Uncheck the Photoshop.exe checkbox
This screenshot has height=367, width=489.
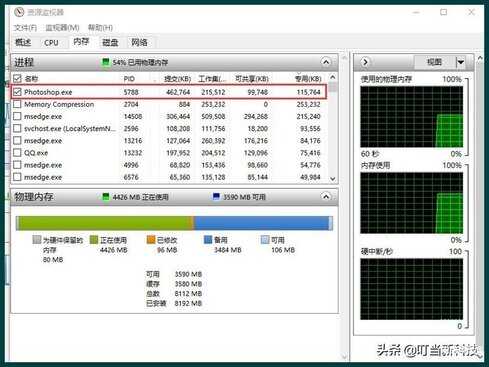pyautogui.click(x=17, y=92)
